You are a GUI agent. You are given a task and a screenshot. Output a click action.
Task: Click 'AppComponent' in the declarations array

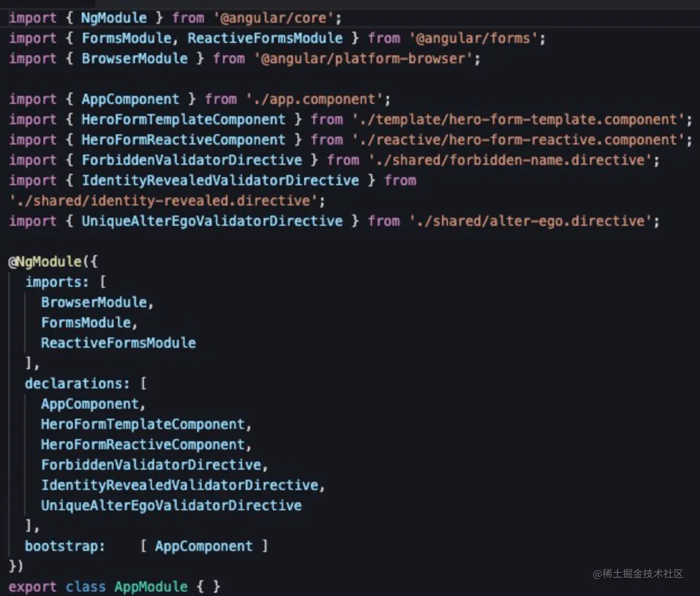click(90, 404)
